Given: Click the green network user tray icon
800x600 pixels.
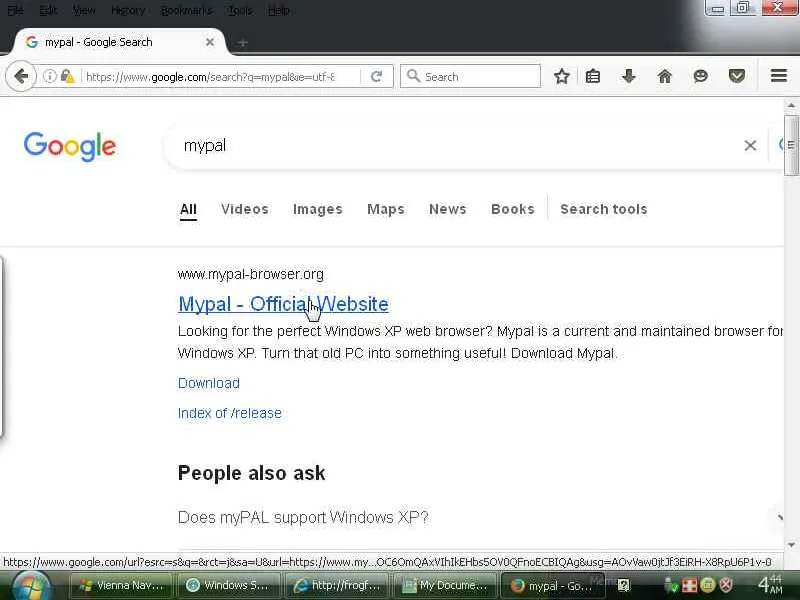Looking at the screenshot, I should (671, 585).
